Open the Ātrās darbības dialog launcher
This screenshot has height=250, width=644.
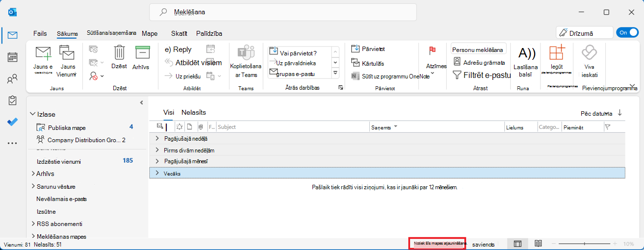(x=340, y=87)
